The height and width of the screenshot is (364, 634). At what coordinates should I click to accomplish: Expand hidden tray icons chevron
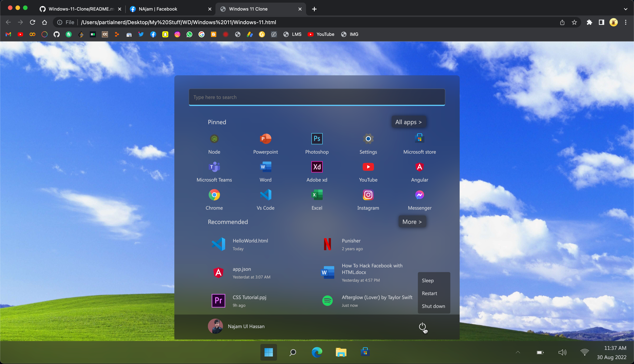(518, 352)
